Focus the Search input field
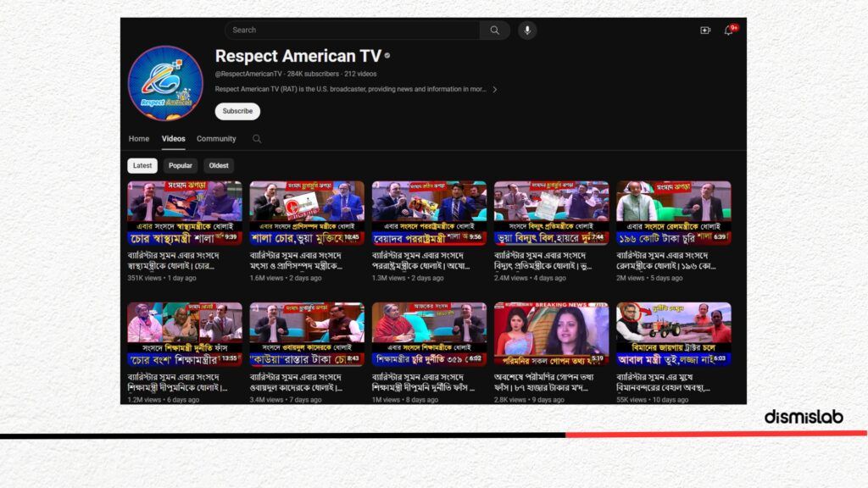The width and height of the screenshot is (868, 488). tap(352, 30)
